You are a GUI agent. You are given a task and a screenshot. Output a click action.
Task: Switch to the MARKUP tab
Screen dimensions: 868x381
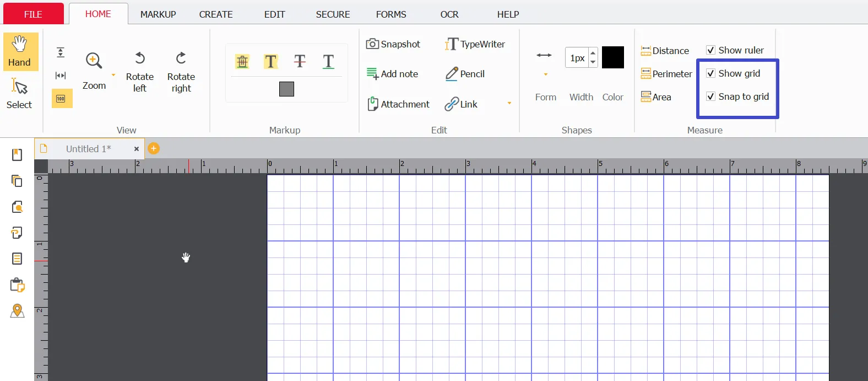pyautogui.click(x=158, y=14)
